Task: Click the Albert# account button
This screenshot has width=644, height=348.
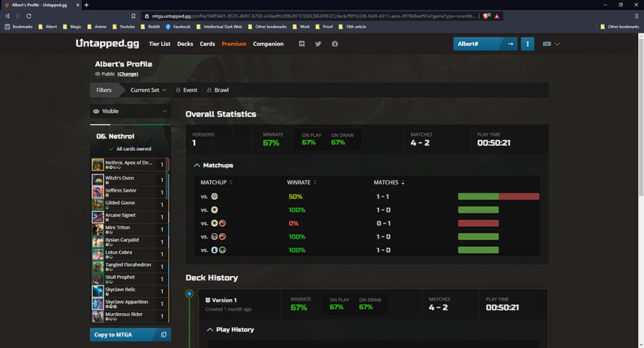Action: point(486,44)
